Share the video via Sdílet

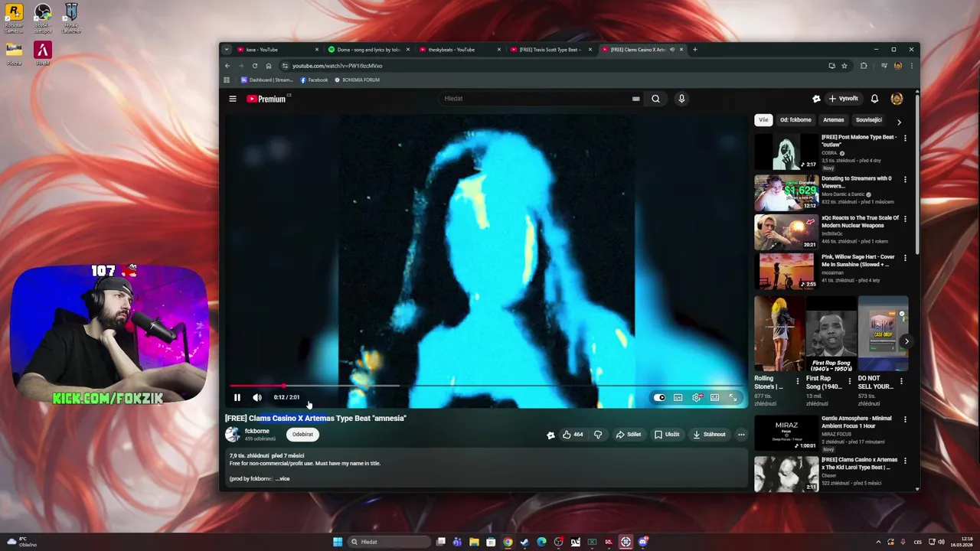tap(629, 435)
